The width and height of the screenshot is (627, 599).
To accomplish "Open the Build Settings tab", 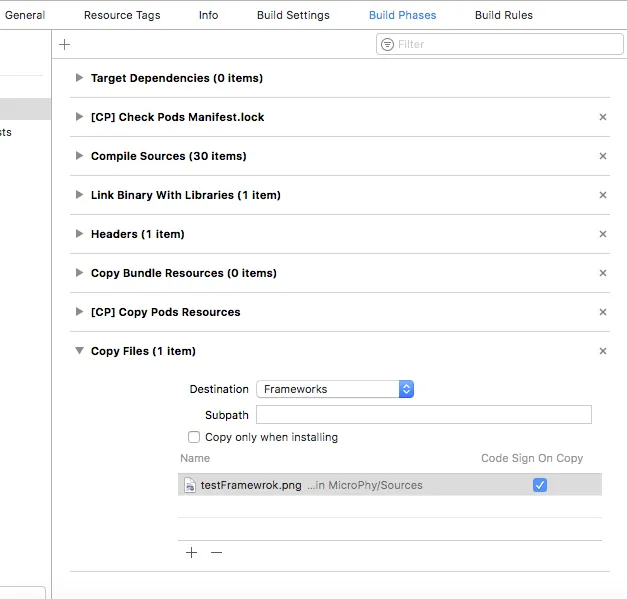I will tap(293, 15).
